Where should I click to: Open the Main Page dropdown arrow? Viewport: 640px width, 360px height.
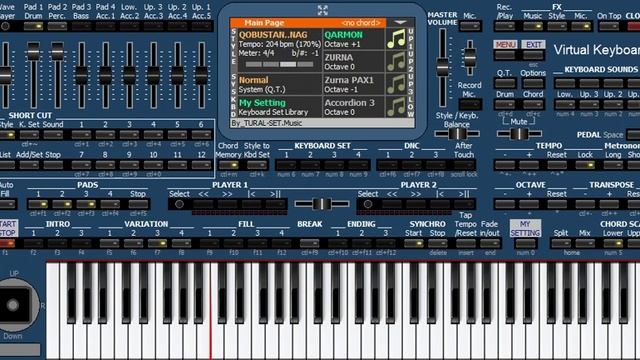(x=400, y=22)
